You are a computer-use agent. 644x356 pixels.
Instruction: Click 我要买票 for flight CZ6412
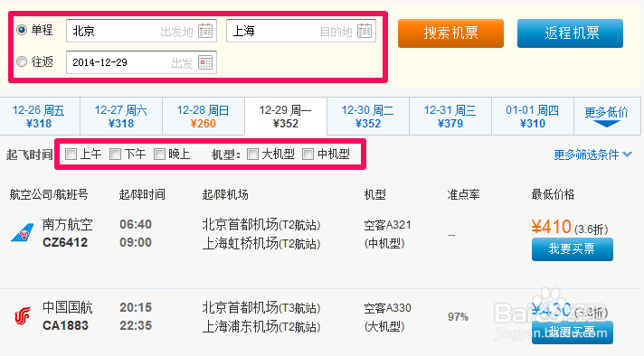(x=573, y=249)
